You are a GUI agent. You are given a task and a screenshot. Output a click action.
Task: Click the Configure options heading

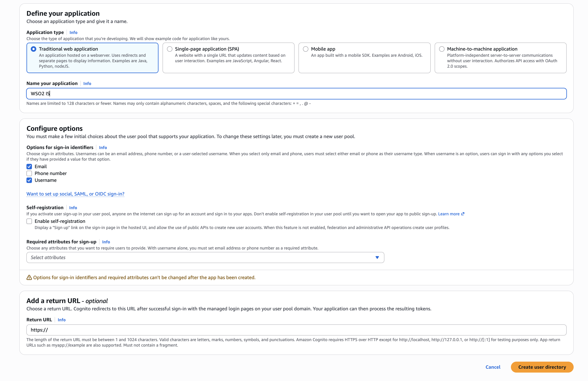click(55, 128)
